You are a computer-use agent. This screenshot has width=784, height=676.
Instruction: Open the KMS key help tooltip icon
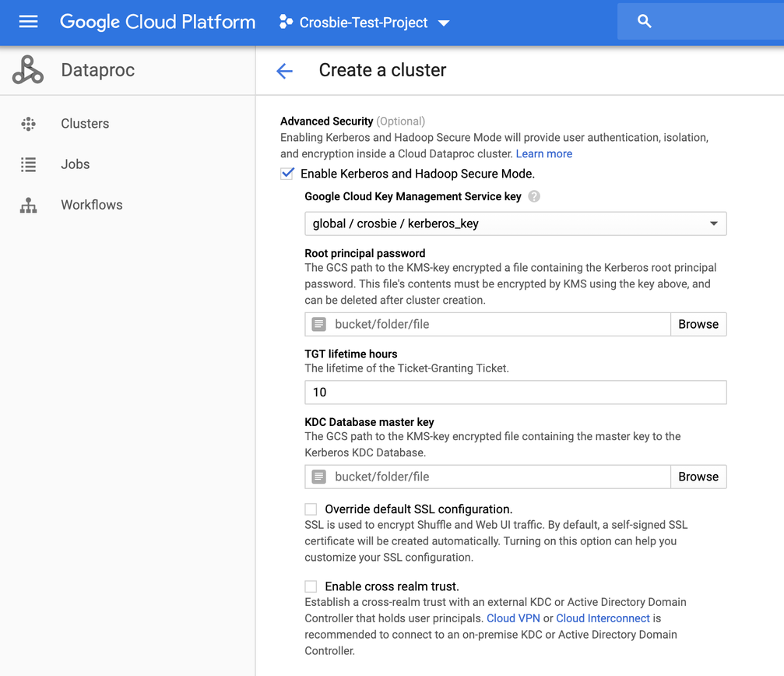tap(534, 196)
